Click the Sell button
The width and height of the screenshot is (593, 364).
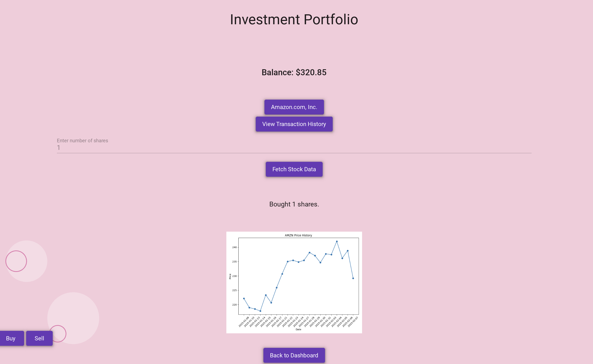coord(39,338)
